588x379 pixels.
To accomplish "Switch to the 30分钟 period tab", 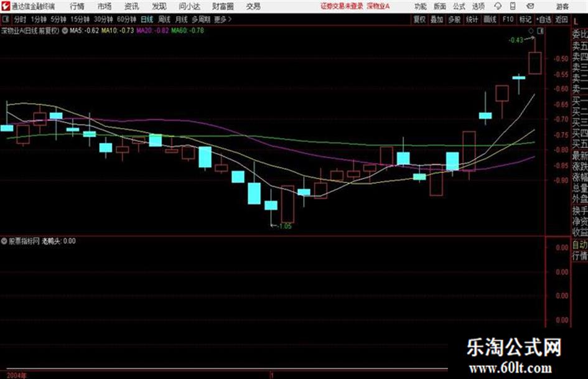I will point(103,19).
